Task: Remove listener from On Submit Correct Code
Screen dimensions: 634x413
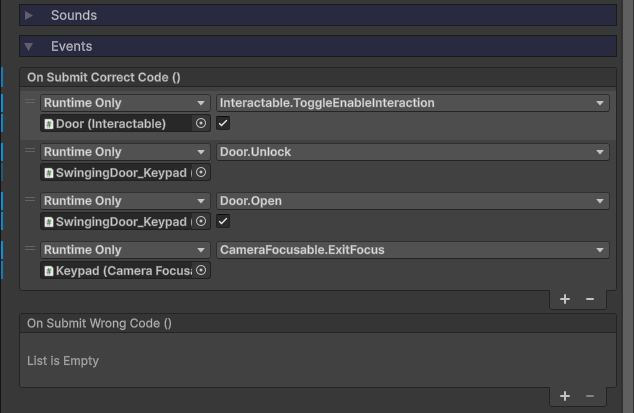Action: (x=590, y=299)
